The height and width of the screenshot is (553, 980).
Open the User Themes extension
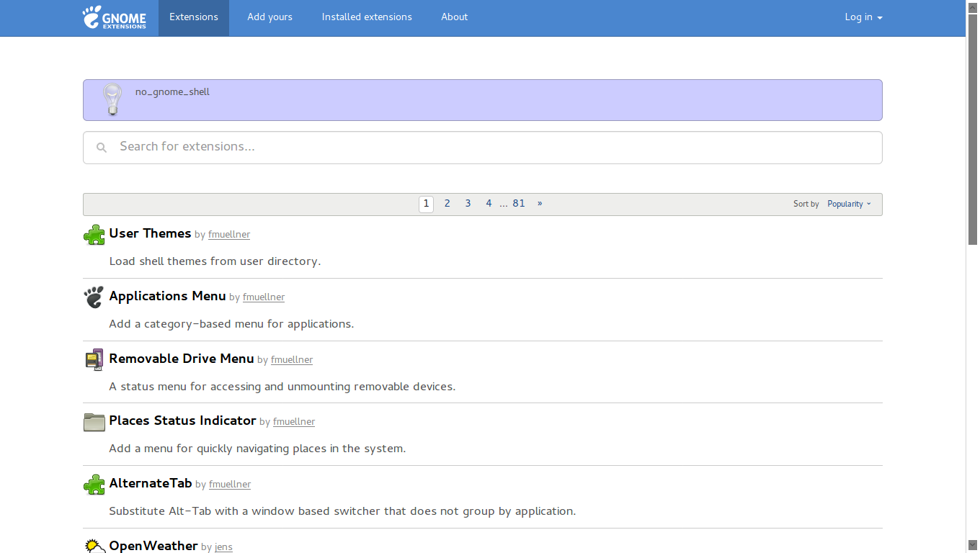point(150,233)
